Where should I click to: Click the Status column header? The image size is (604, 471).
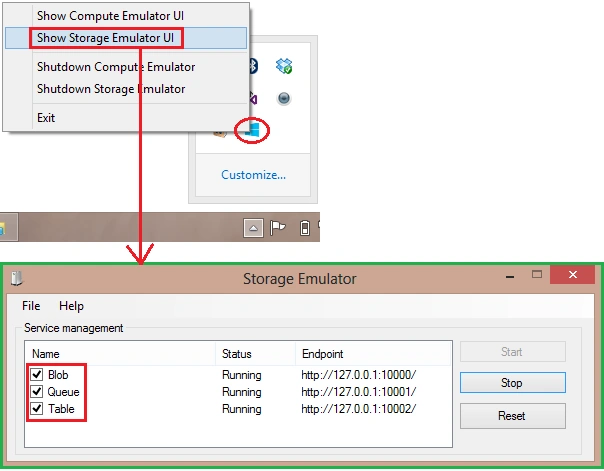255,354
